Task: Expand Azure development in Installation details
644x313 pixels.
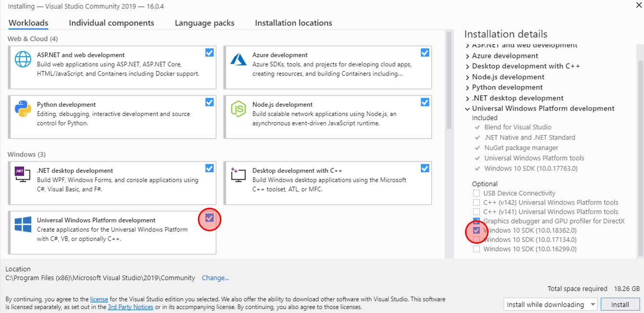Action: [x=467, y=56]
